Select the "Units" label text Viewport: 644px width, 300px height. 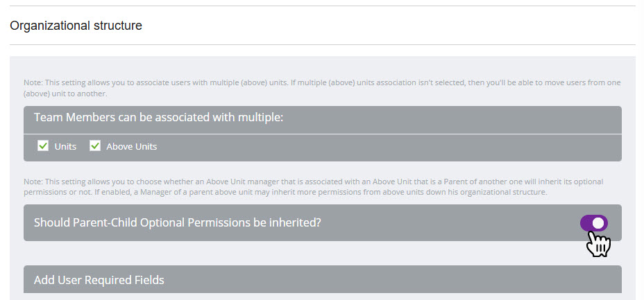[65, 147]
